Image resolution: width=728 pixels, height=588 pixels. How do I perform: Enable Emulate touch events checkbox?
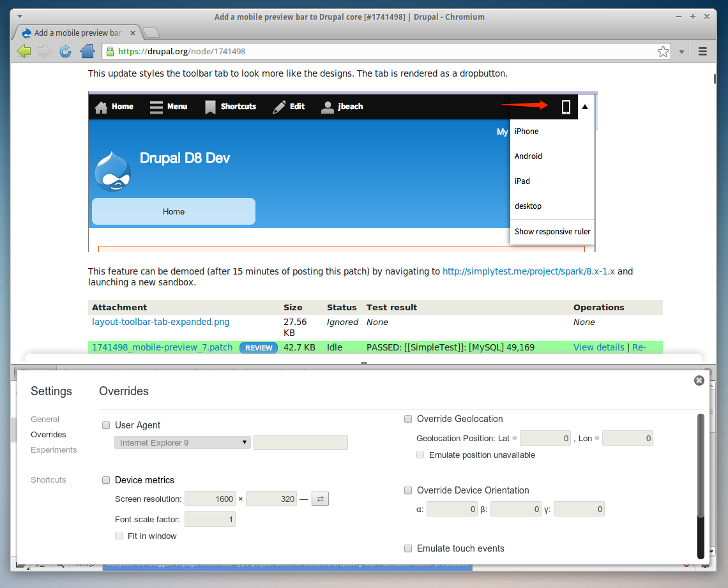(x=408, y=548)
